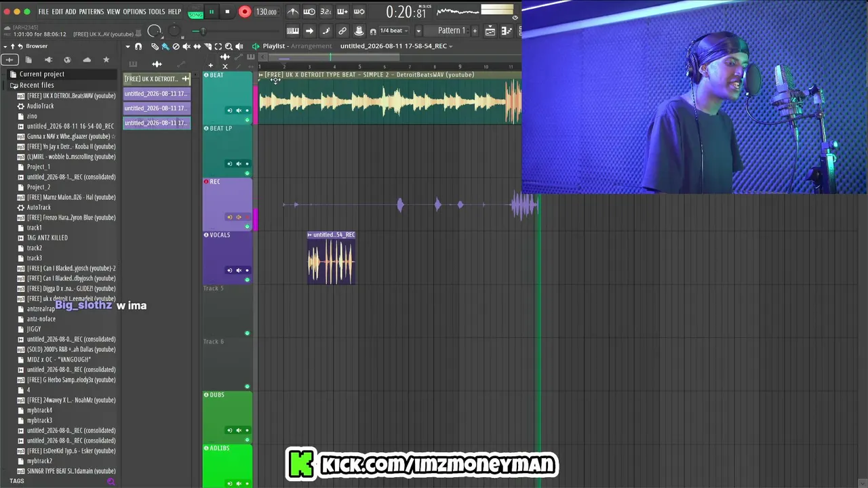Open the piano roll from the toolbar
The image size is (868, 488).
(x=293, y=30)
